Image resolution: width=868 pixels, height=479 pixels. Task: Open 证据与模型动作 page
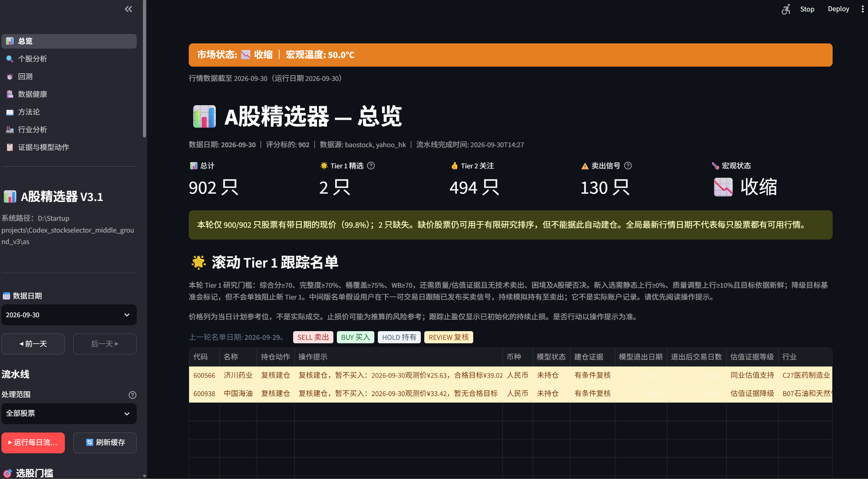click(x=69, y=147)
